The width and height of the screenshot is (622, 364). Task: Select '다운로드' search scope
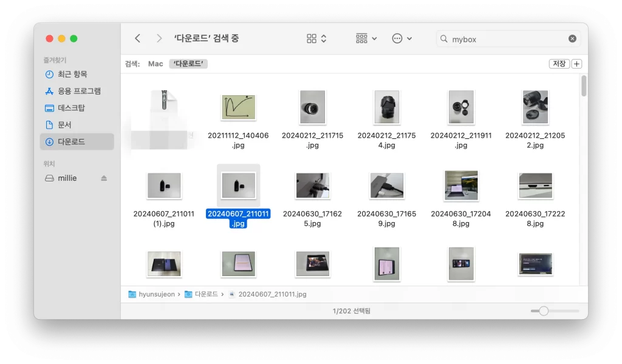tap(188, 64)
